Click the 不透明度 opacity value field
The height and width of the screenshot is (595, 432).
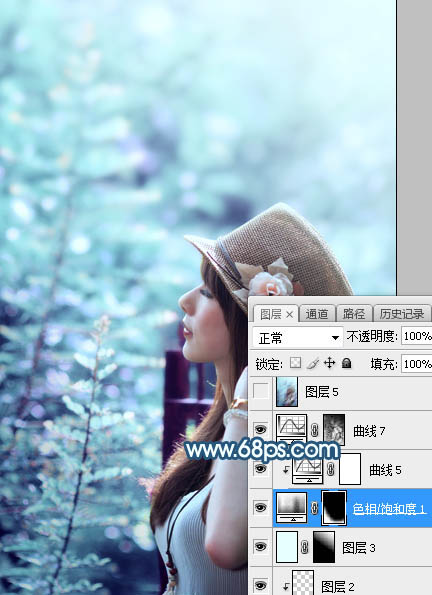pyautogui.click(x=416, y=336)
